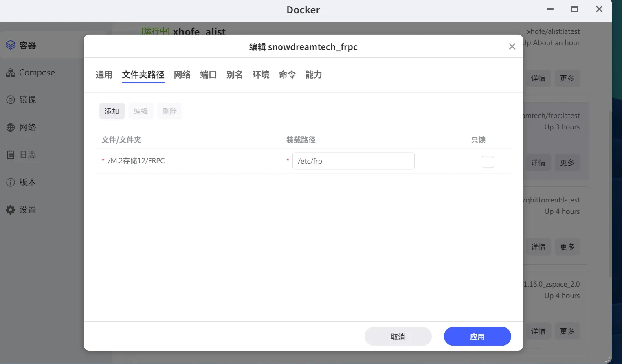Click the 应用 apply button
Screen dimensions: 622x364
[x=477, y=336]
